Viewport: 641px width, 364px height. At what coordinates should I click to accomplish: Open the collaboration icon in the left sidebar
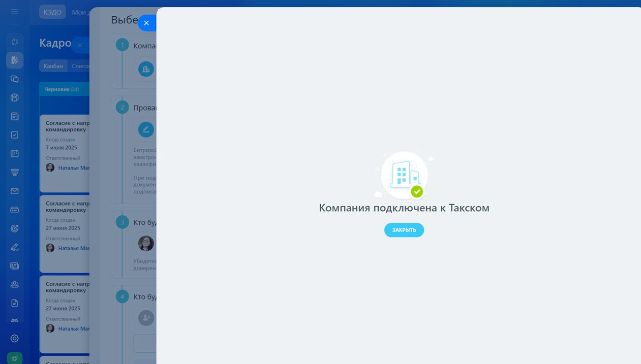tap(15, 42)
